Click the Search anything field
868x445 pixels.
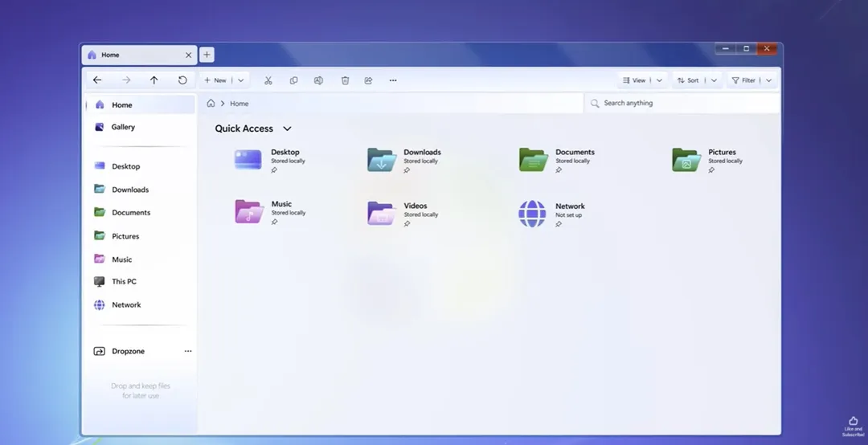[682, 103]
